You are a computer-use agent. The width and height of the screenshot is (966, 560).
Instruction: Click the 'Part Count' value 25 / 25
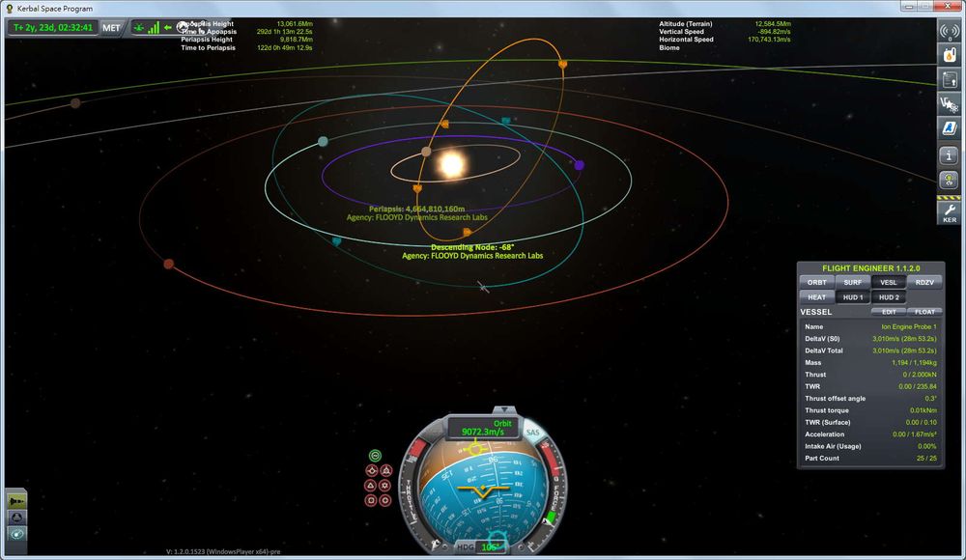926,459
